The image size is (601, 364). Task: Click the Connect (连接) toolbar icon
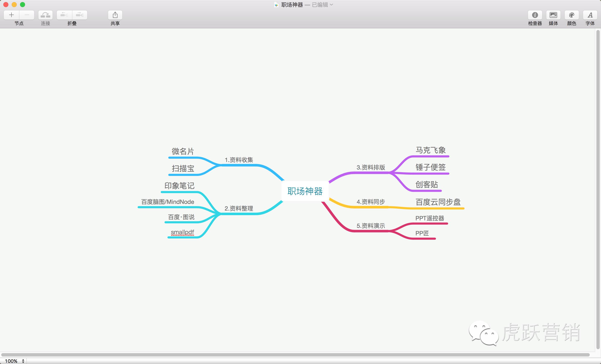coord(45,15)
